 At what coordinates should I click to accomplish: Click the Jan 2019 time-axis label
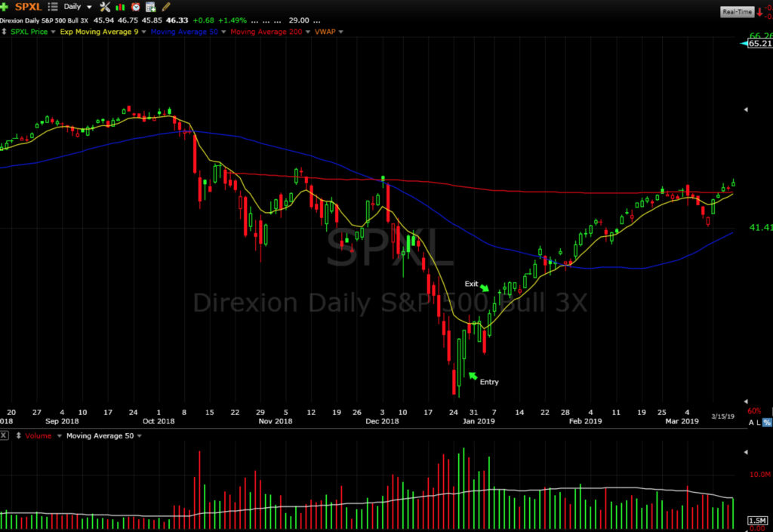[478, 421]
